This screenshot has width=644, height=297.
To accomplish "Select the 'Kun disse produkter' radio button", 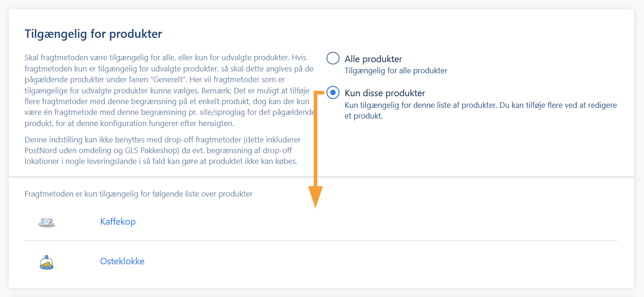I will (332, 92).
